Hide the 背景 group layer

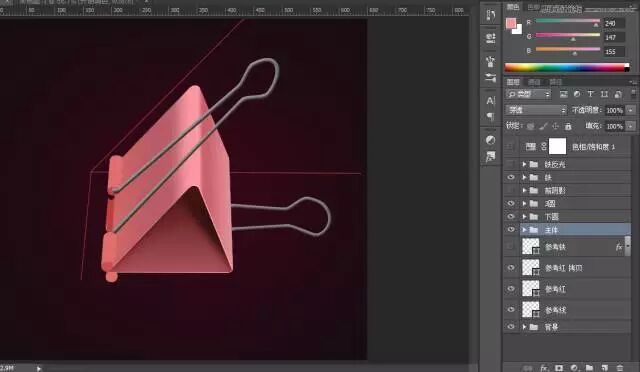[511, 327]
